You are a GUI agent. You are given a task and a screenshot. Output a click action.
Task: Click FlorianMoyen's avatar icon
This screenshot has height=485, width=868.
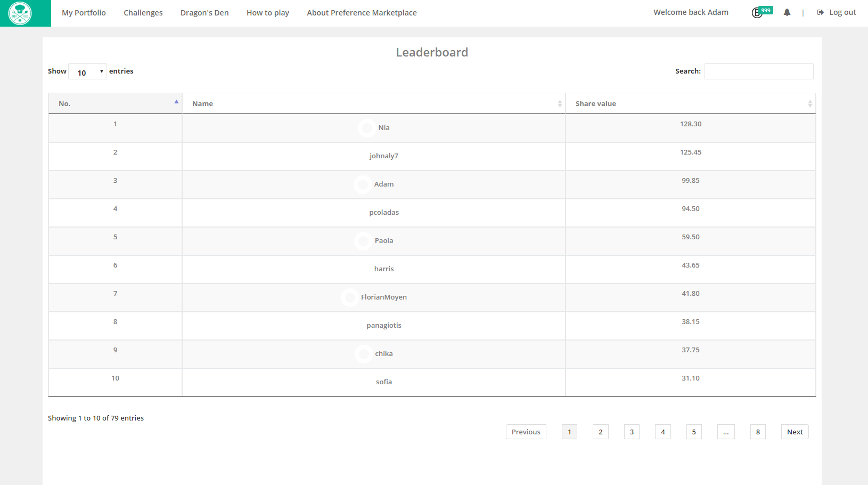click(x=350, y=297)
